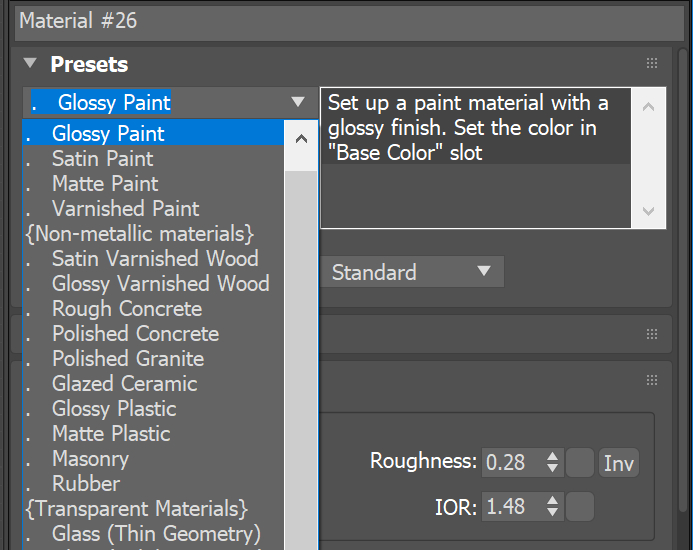Choose the Glazed Ceramic preset
693x550 pixels.
153,383
